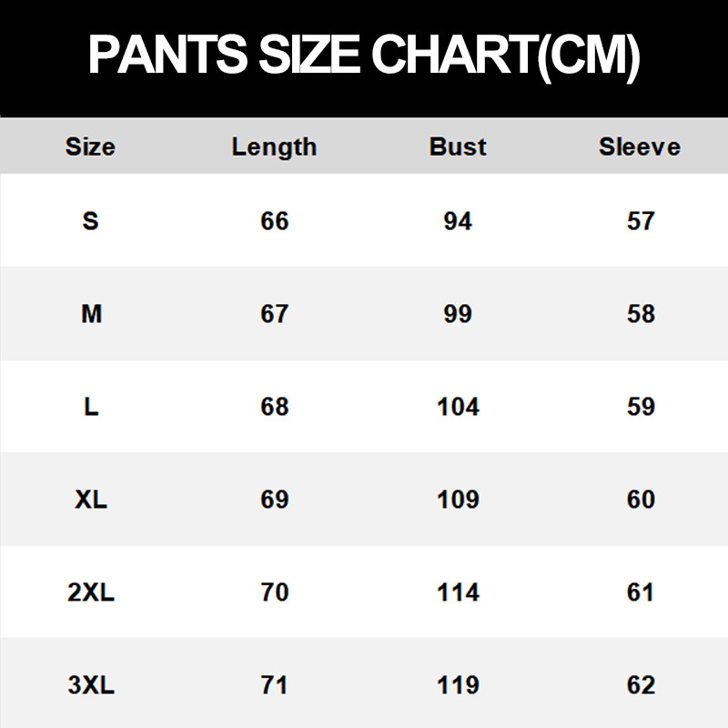Select bust value 94 in S row
728x728 pixels.
[458, 221]
